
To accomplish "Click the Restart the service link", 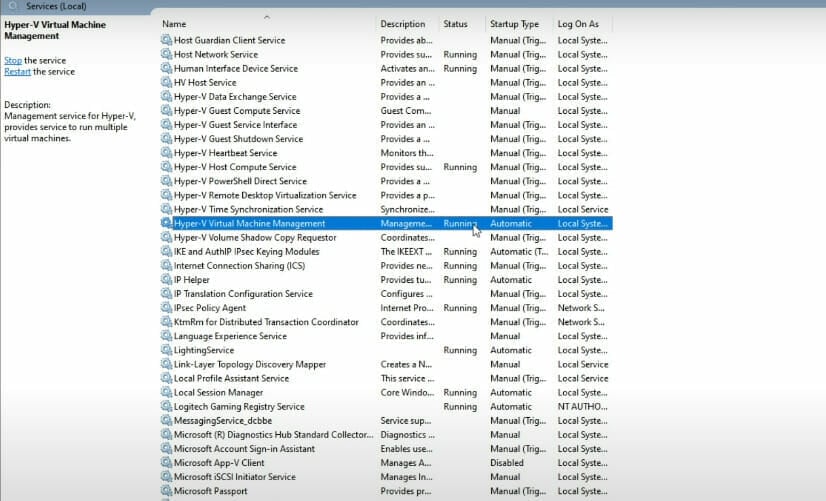I will coord(17,72).
